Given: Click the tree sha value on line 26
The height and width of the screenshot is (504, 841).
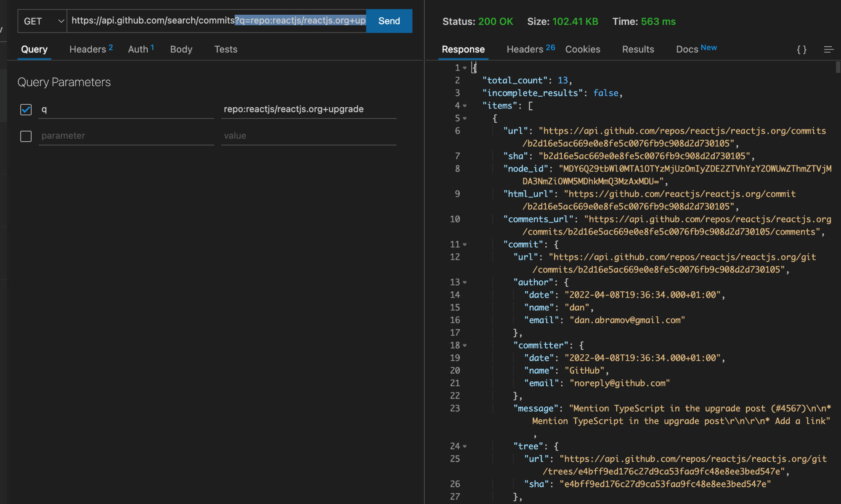Looking at the screenshot, I should [665, 484].
